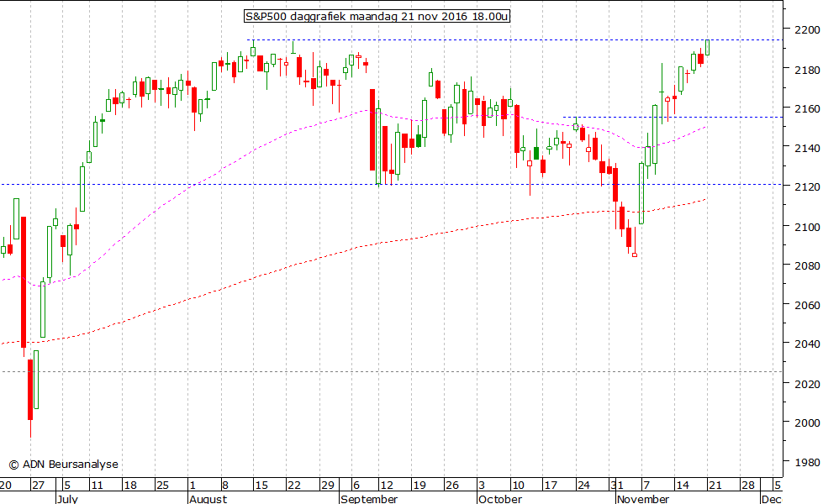Click the 1980 price axis label
Screen dimensions: 823x504
807,463
